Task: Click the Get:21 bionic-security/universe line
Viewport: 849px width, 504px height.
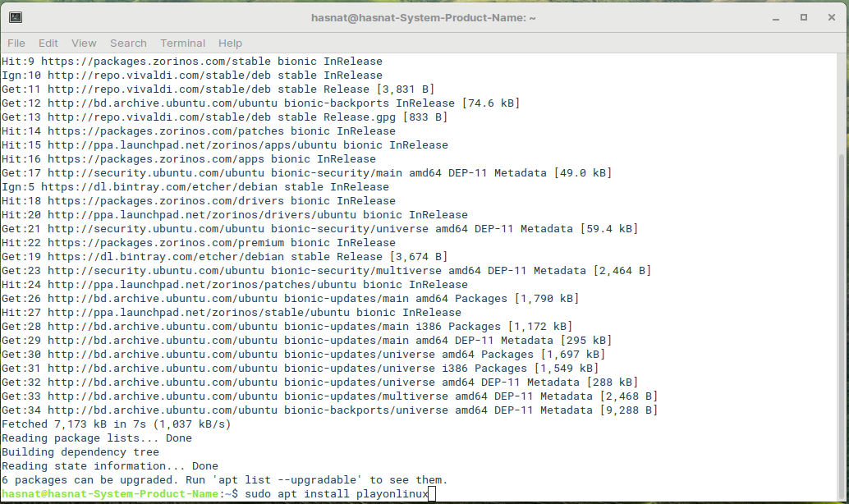Action: pos(320,229)
